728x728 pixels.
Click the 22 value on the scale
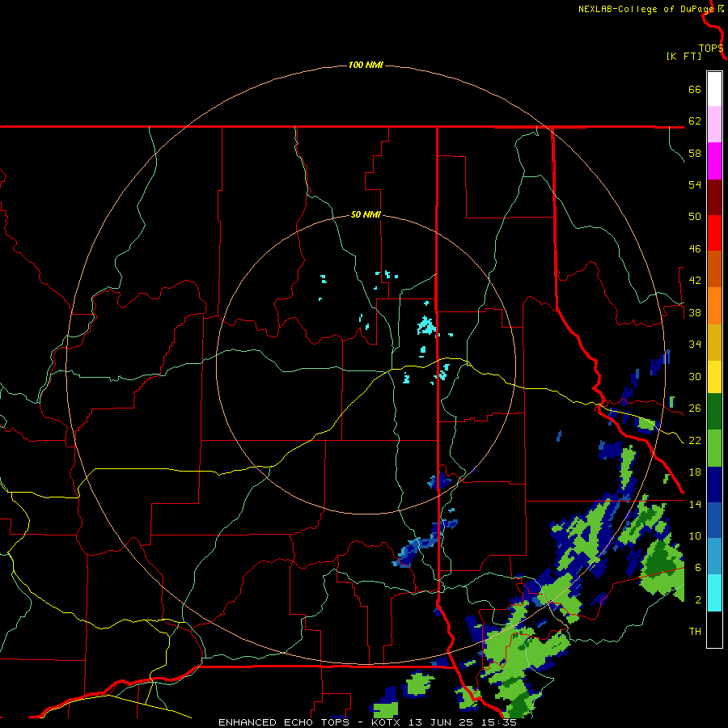tap(695, 440)
